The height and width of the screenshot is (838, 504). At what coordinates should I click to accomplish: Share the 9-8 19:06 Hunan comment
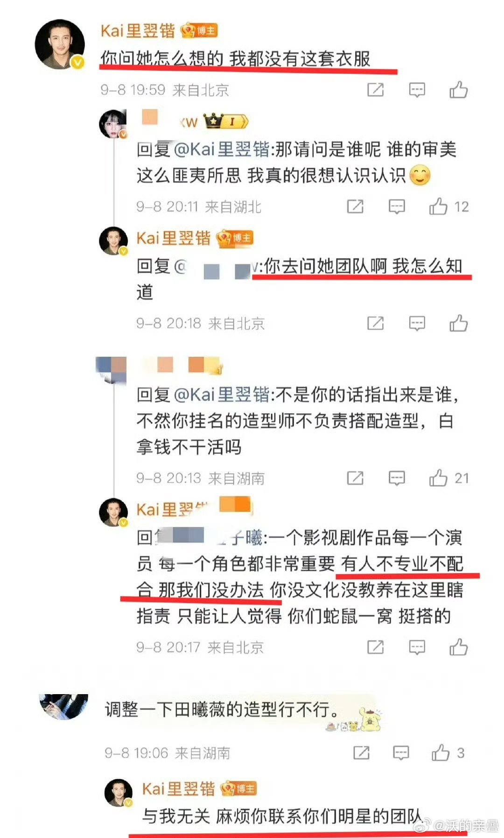pos(362,753)
